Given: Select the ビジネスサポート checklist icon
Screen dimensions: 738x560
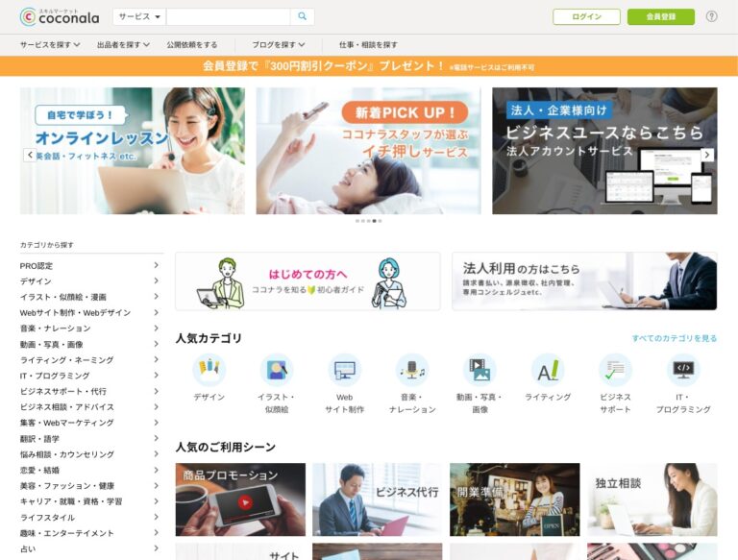Looking at the screenshot, I should click(x=615, y=370).
